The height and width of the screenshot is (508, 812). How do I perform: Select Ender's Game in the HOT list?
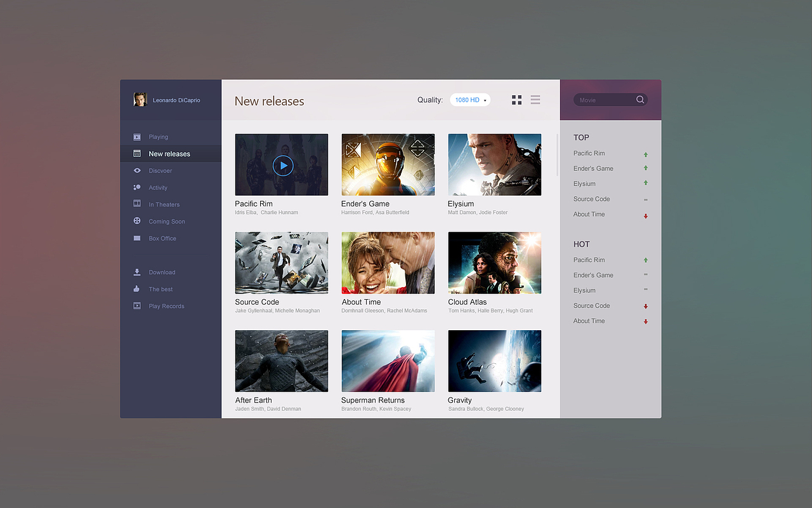tap(594, 275)
